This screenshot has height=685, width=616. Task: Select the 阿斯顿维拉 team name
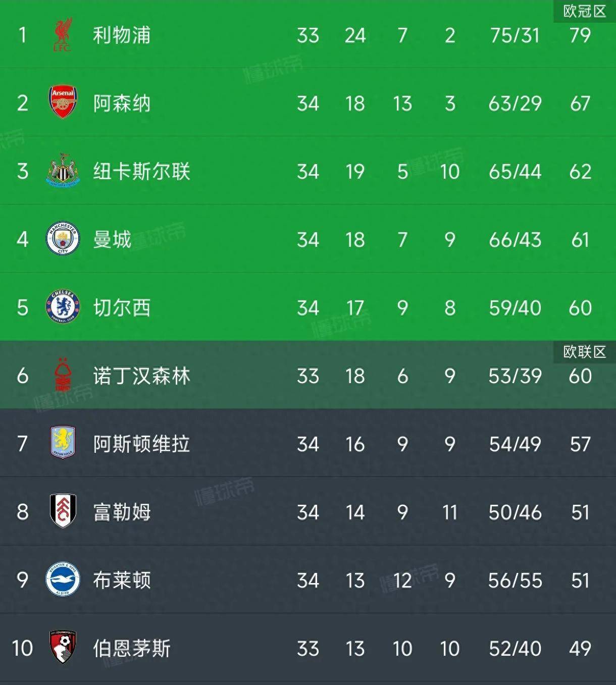tap(141, 444)
